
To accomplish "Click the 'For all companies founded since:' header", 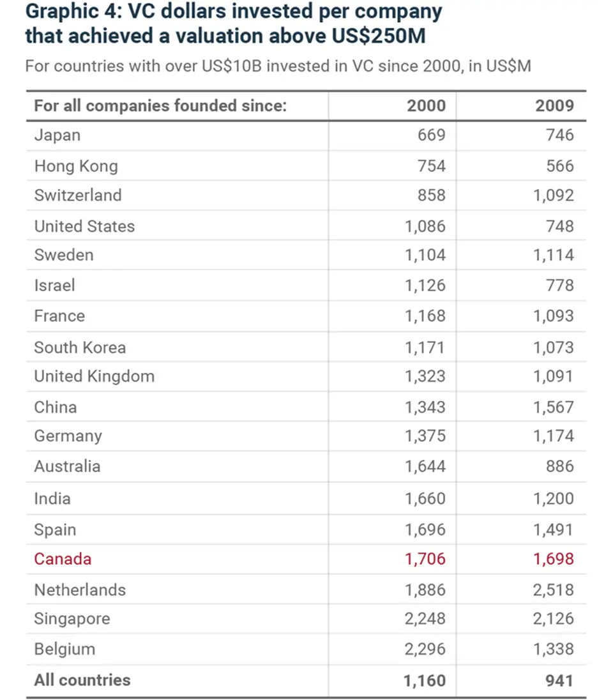I will coord(160,105).
